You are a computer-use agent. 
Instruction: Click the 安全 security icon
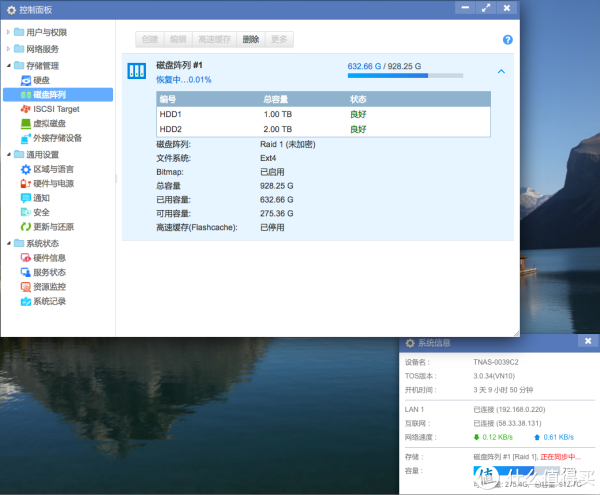[26, 212]
